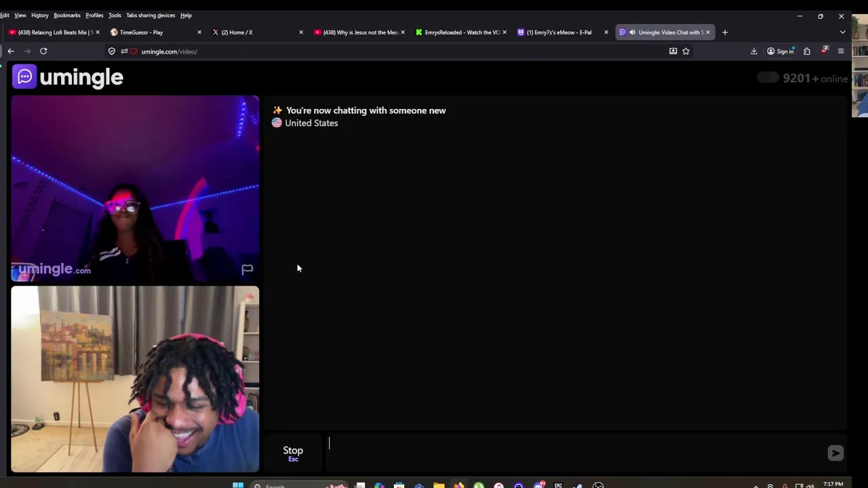Report the stranger using the flag icon

point(247,270)
